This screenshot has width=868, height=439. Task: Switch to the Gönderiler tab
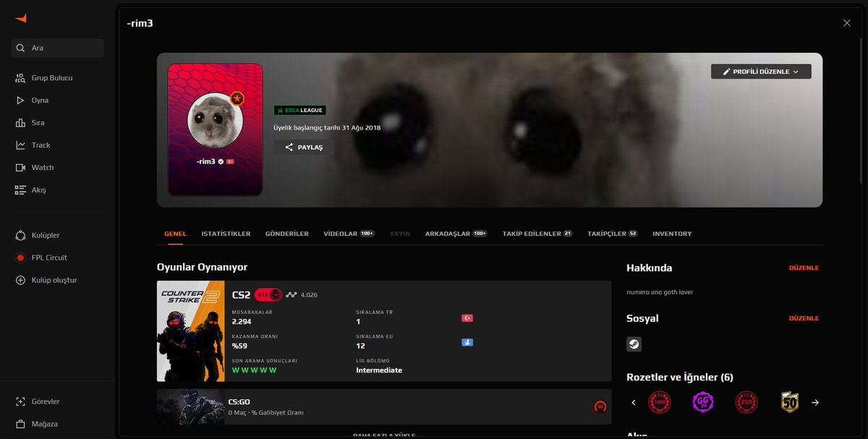pyautogui.click(x=287, y=234)
